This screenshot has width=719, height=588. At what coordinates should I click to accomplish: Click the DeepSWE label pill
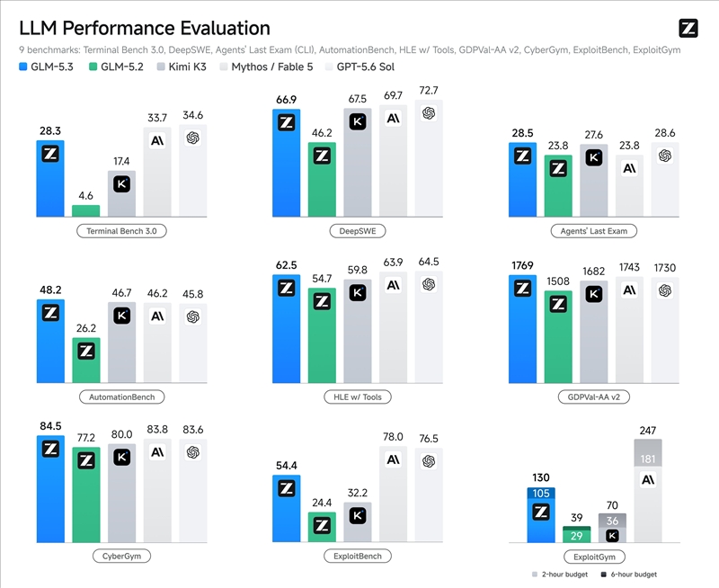tap(358, 231)
